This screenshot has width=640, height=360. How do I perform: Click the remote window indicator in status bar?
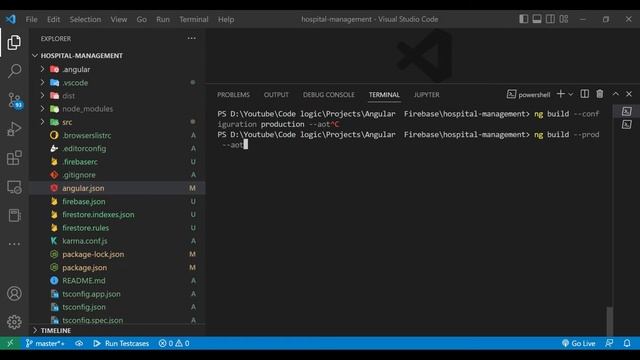click(x=10, y=343)
